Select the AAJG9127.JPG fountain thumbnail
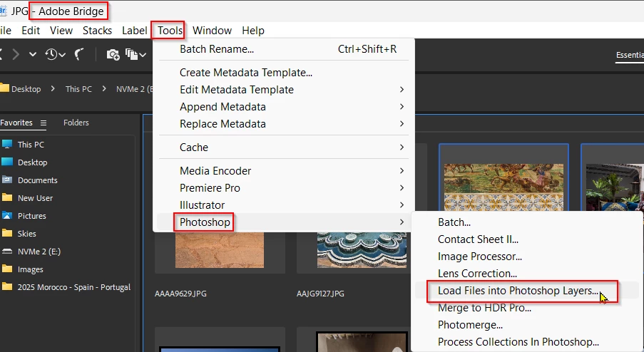 click(x=362, y=250)
